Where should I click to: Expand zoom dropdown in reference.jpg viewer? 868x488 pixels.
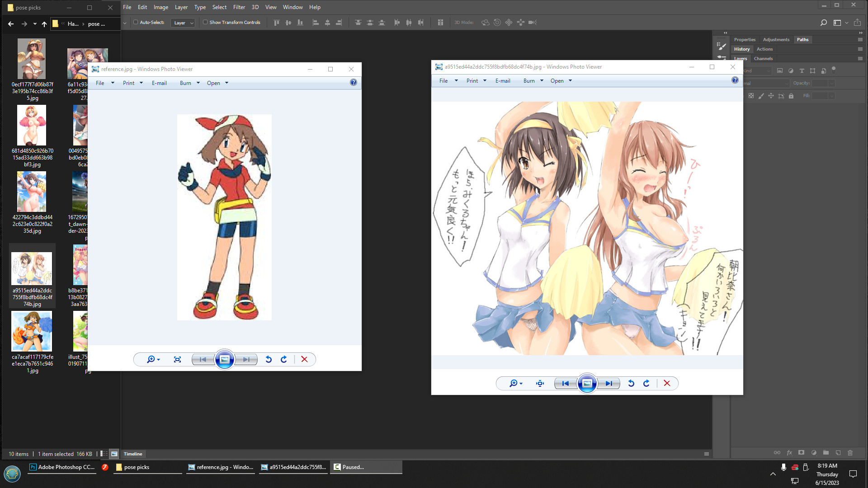tap(158, 360)
